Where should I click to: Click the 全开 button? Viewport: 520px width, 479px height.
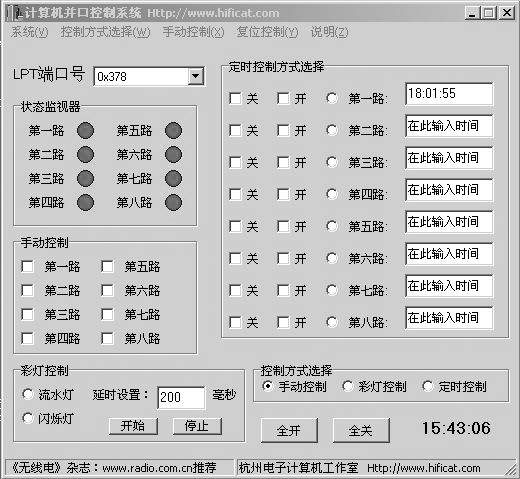tap(289, 430)
